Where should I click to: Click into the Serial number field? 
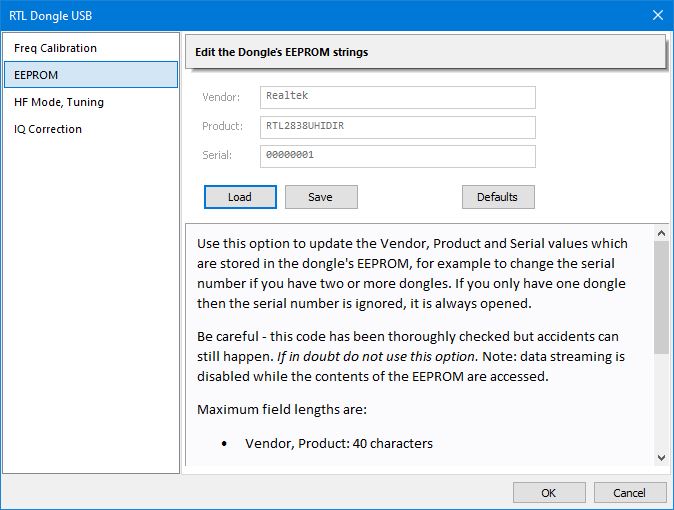click(398, 156)
